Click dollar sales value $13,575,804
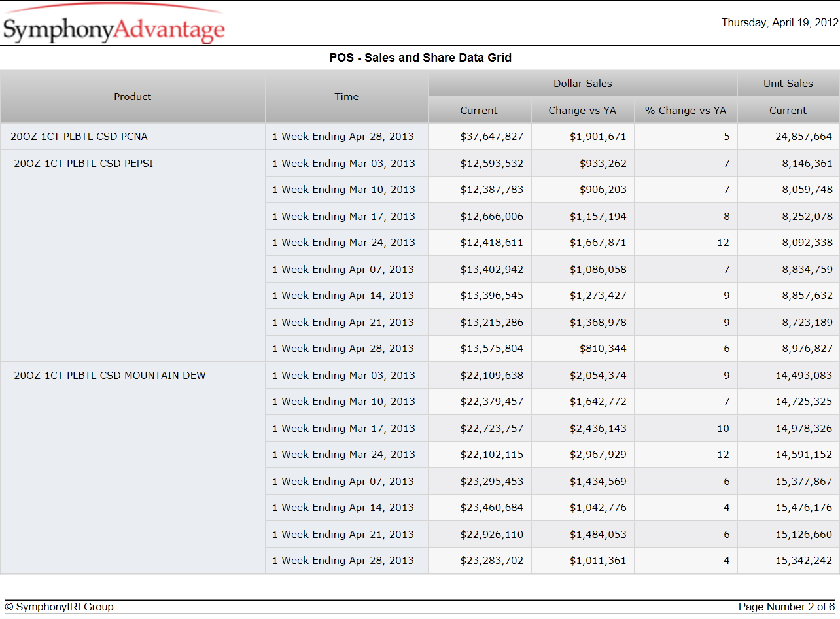 click(491, 349)
